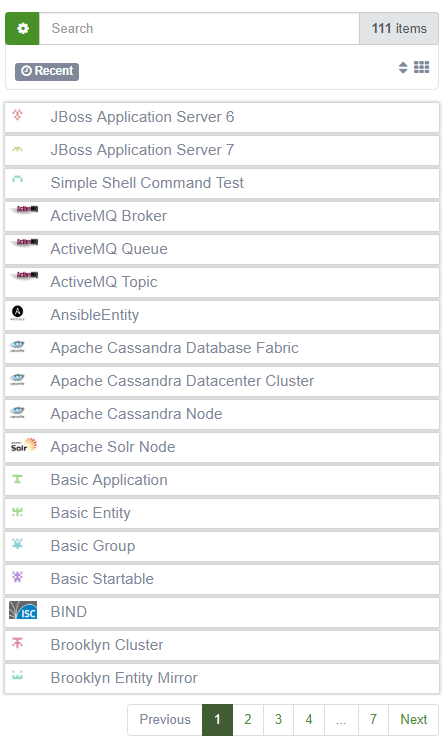Open the Brooklyn Cluster item
Image resolution: width=443 pixels, height=747 pixels.
(x=222, y=645)
